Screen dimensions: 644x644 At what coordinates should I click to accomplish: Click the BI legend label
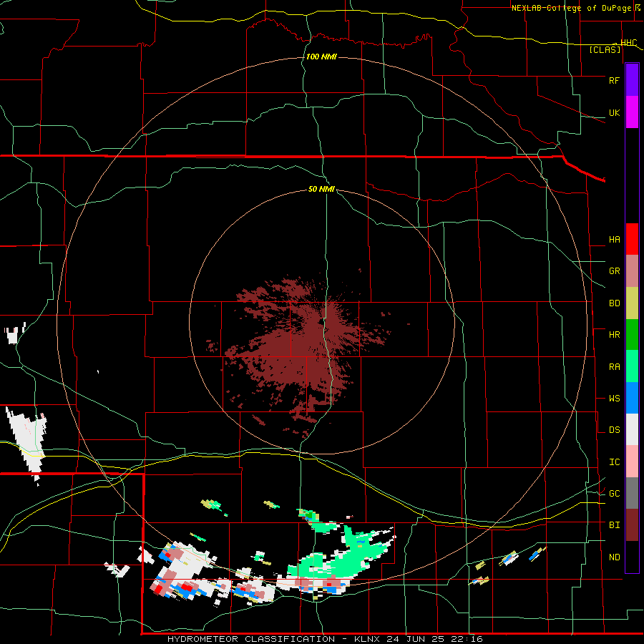pos(614,525)
